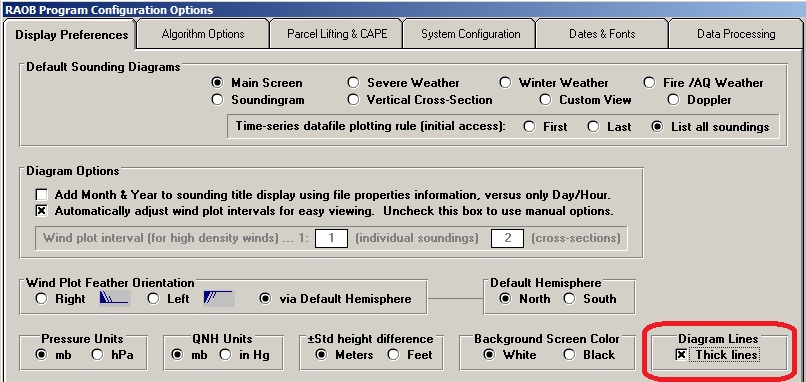Uncheck automatic wind plot interval adjustment
806x382 pixels.
coord(42,211)
